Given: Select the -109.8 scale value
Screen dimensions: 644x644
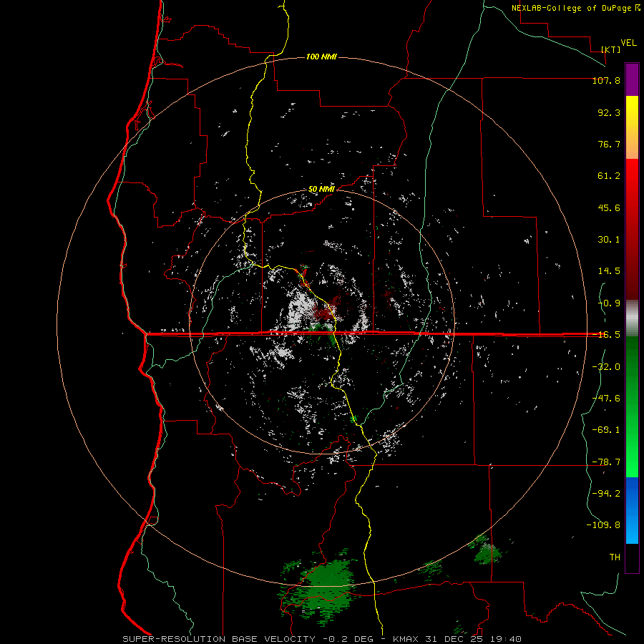Looking at the screenshot, I should [603, 525].
